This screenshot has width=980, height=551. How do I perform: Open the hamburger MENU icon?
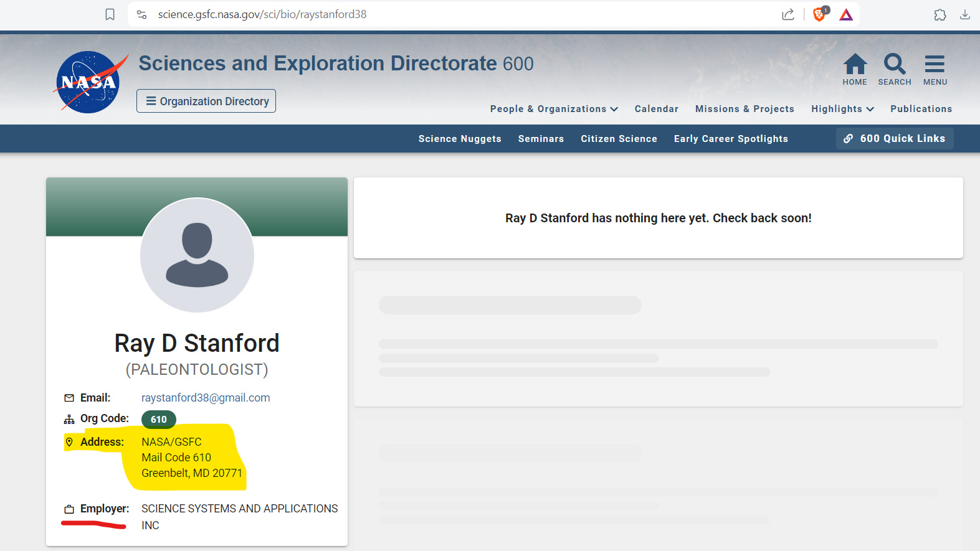point(935,69)
